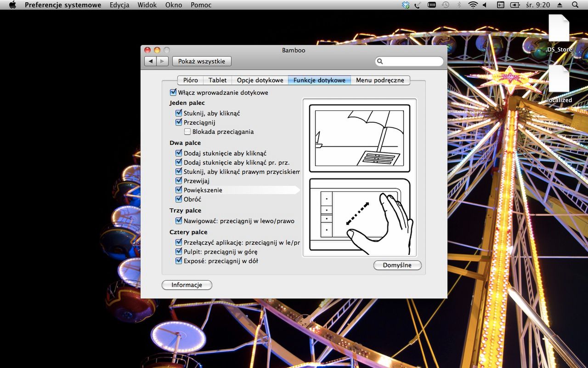Click the 'Domyślne' button
Image resolution: width=588 pixels, height=368 pixels.
coord(397,265)
